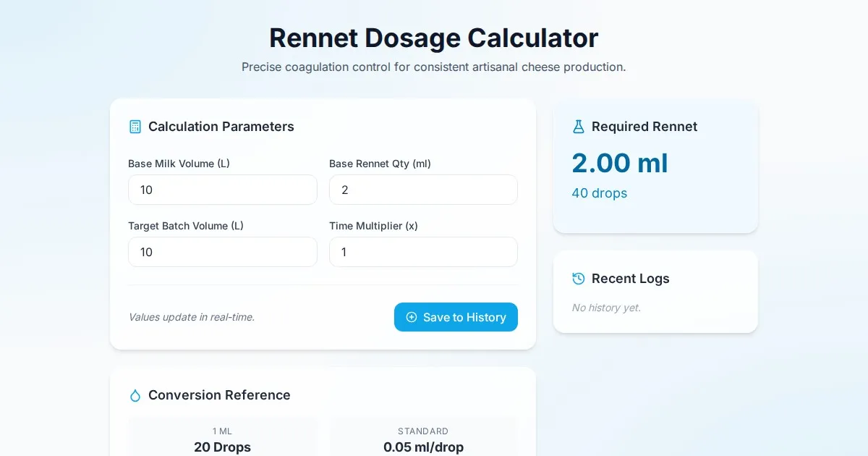Click the history clock icon by Recent Logs
The height and width of the screenshot is (456, 868).
pos(578,279)
